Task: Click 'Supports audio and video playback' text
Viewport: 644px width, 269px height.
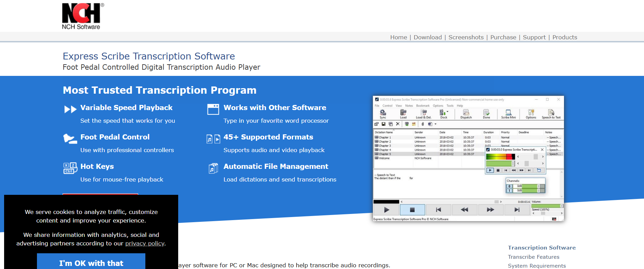Action: (274, 150)
